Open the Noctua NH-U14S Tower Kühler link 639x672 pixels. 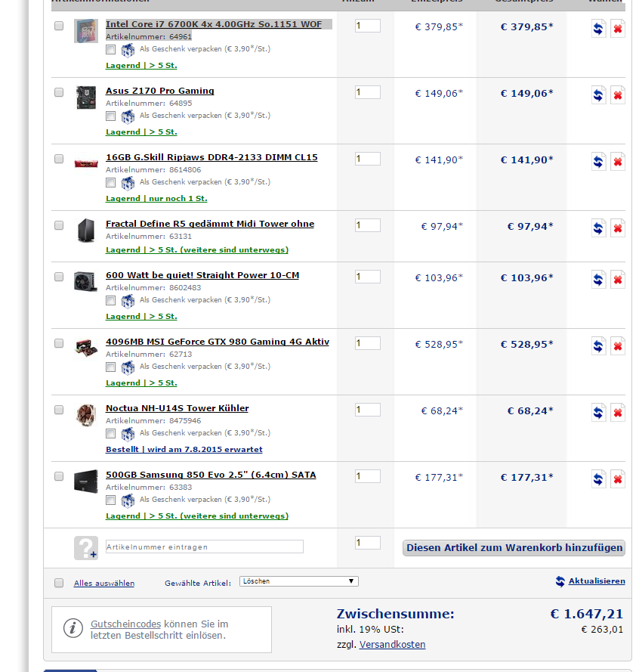coord(177,408)
